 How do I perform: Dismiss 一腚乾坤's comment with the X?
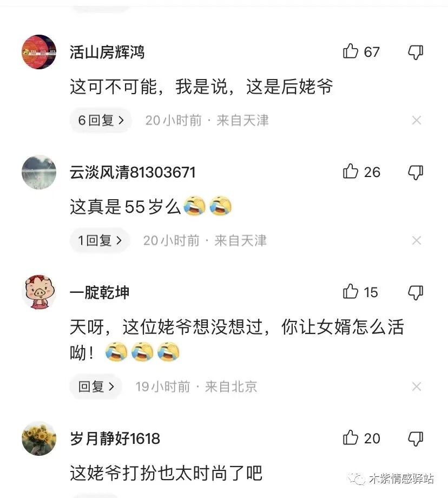coord(417,386)
